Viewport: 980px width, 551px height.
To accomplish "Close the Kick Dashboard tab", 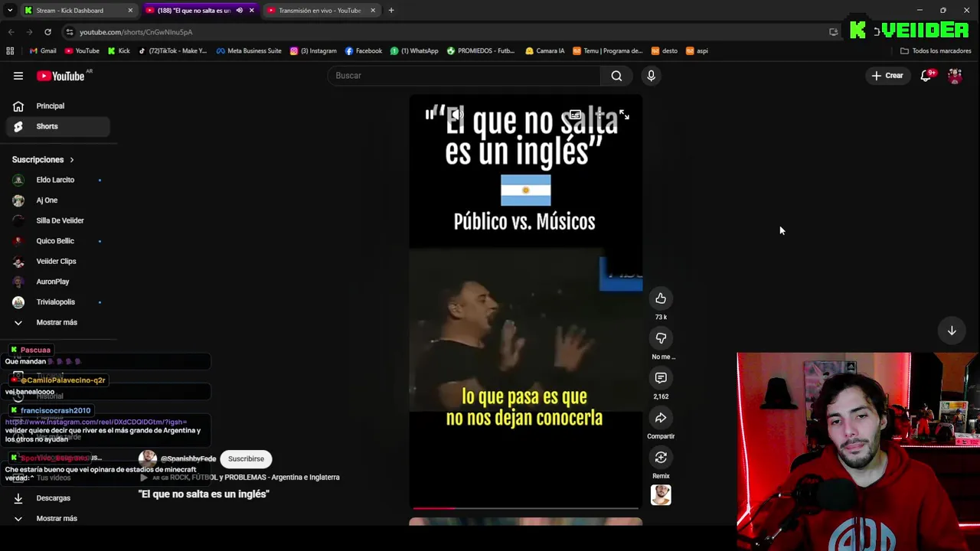I will click(130, 11).
